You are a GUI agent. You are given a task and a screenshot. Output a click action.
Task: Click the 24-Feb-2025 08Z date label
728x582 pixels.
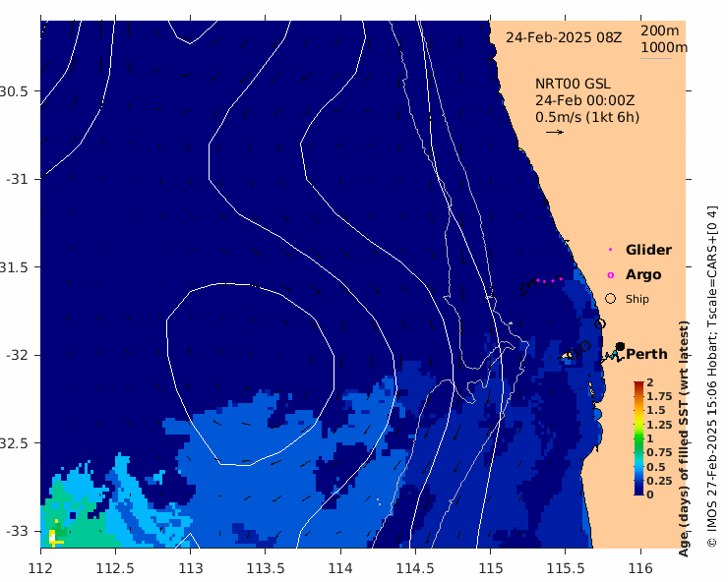coord(563,37)
